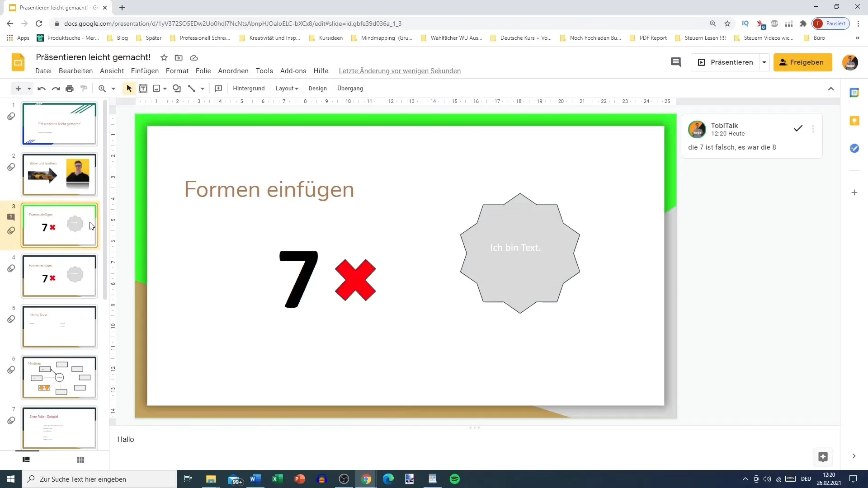Click the get add-ons plus icon
The image size is (868, 488).
(x=854, y=192)
